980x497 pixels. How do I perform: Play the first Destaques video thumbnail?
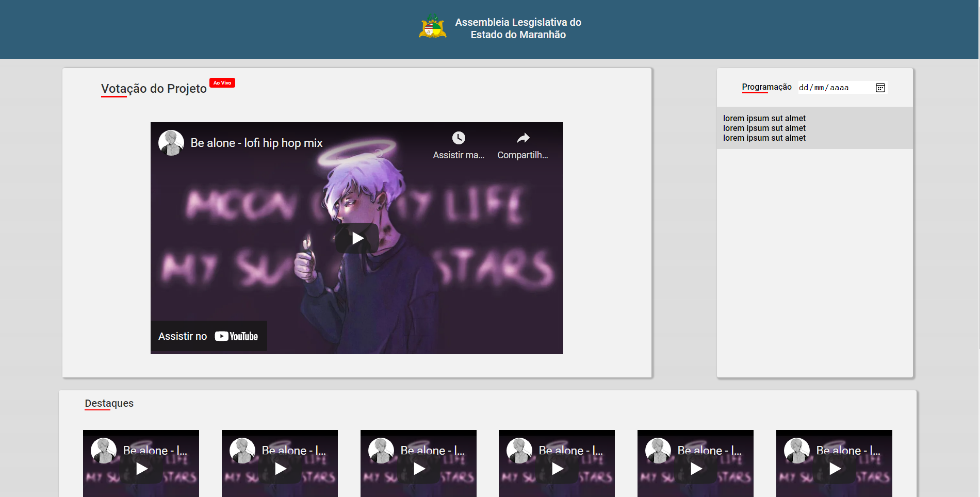(x=141, y=469)
